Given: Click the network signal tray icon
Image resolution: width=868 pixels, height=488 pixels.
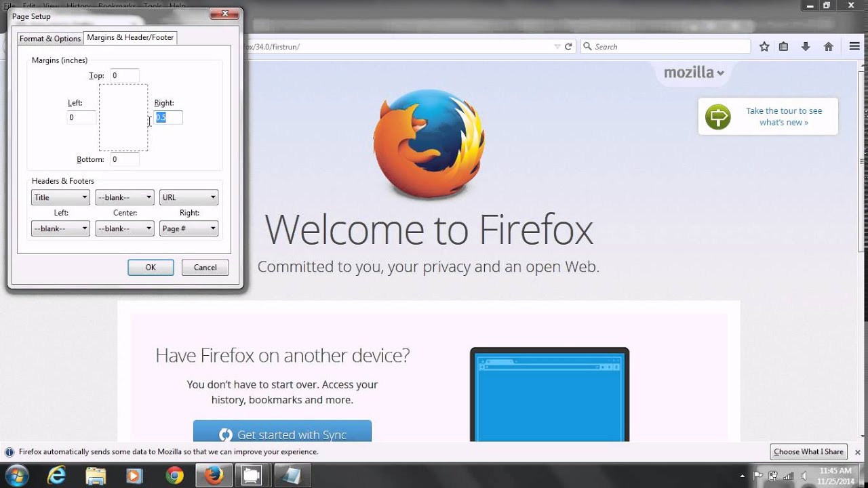Looking at the screenshot, I should coord(788,476).
